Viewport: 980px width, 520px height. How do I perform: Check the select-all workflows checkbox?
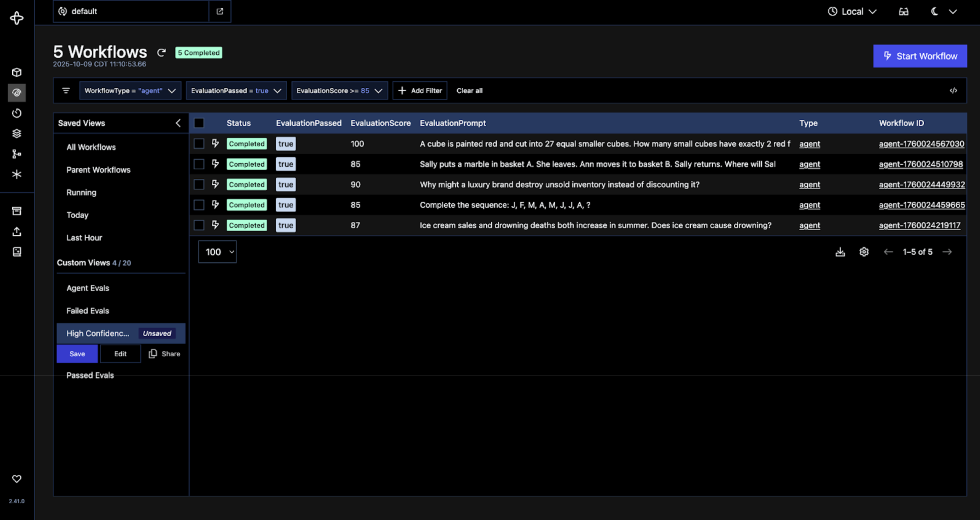pyautogui.click(x=199, y=123)
